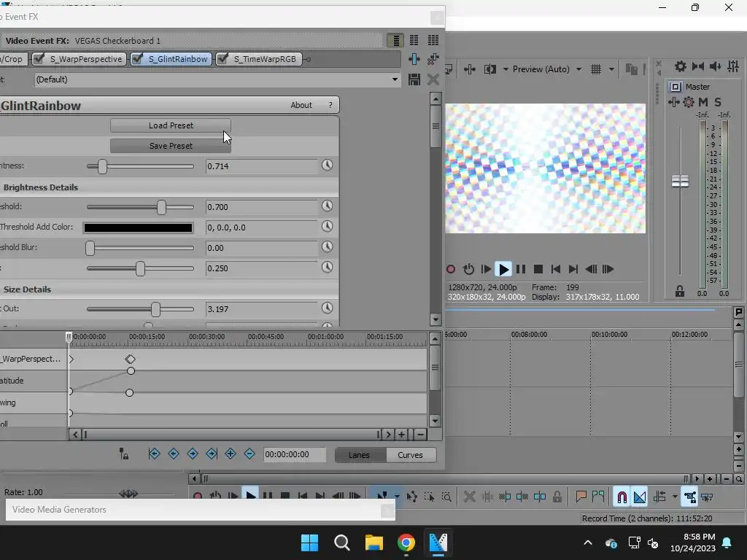Toggle the Master fader lock channels icon

(680, 292)
